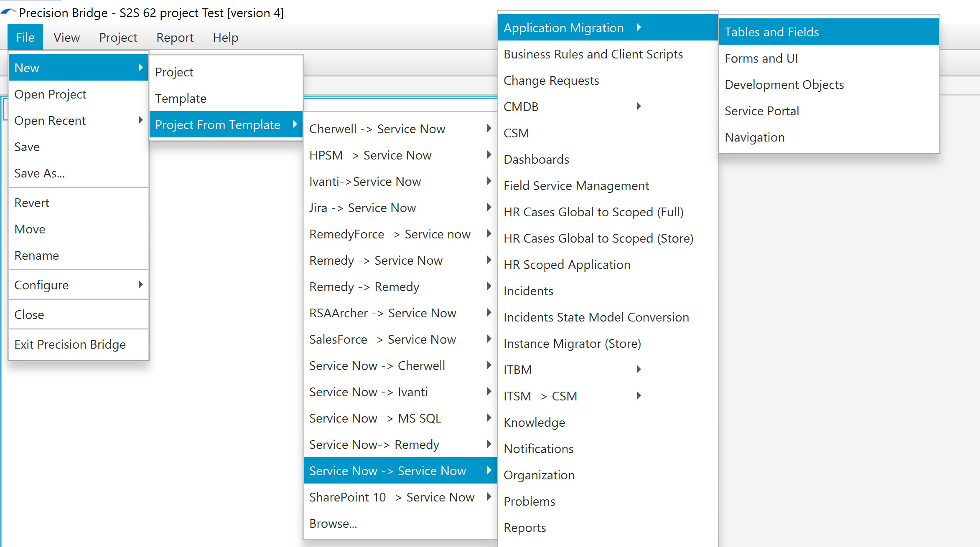
Task: Select Knowledge template
Action: click(x=608, y=422)
